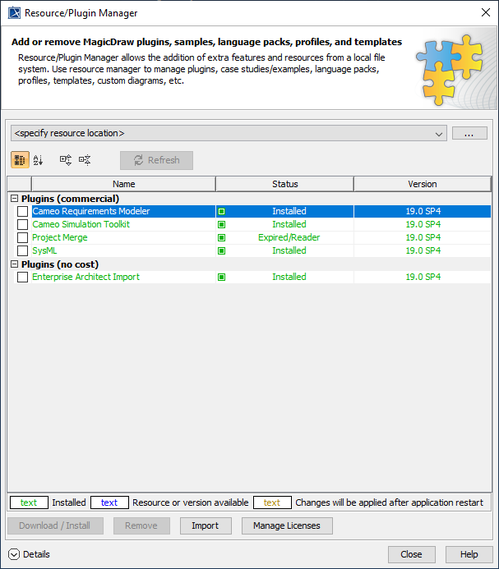The image size is (499, 569).
Task: Click the 19.0 SP4 version of SysML
Action: (x=423, y=251)
